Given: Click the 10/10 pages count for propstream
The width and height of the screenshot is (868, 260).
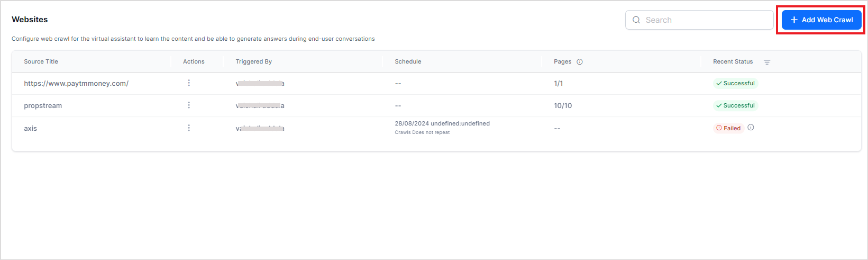Looking at the screenshot, I should 563,106.
